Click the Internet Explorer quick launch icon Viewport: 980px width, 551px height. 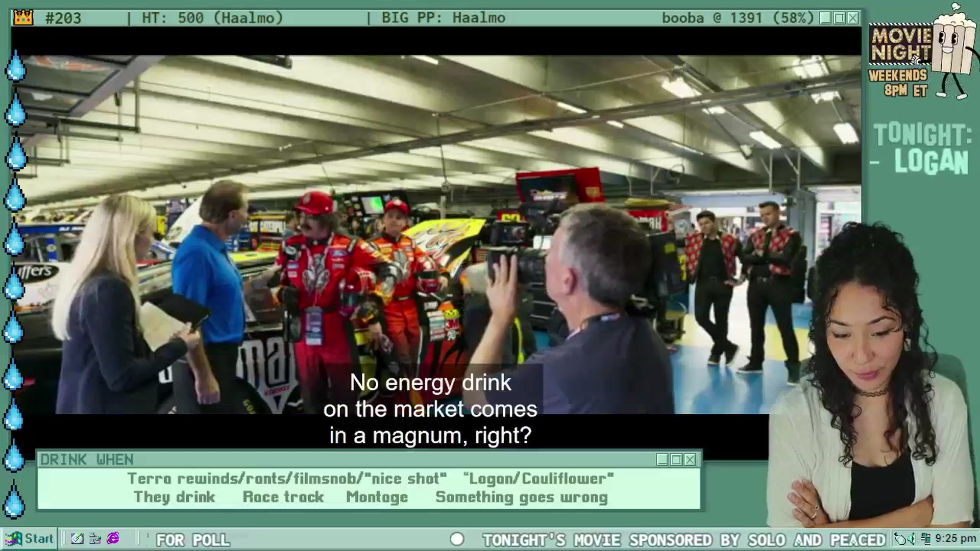coord(113,538)
